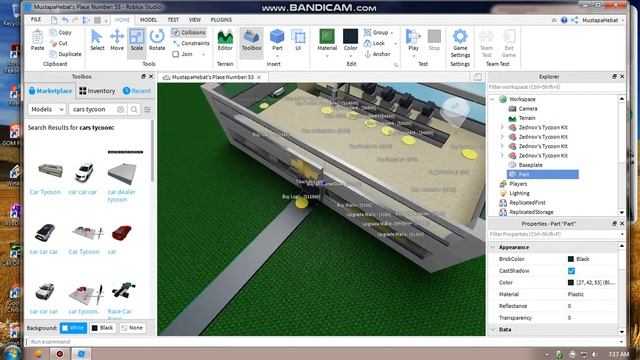Anchor the selected part
Image resolution: width=640 pixels, height=360 pixels.
(377, 54)
